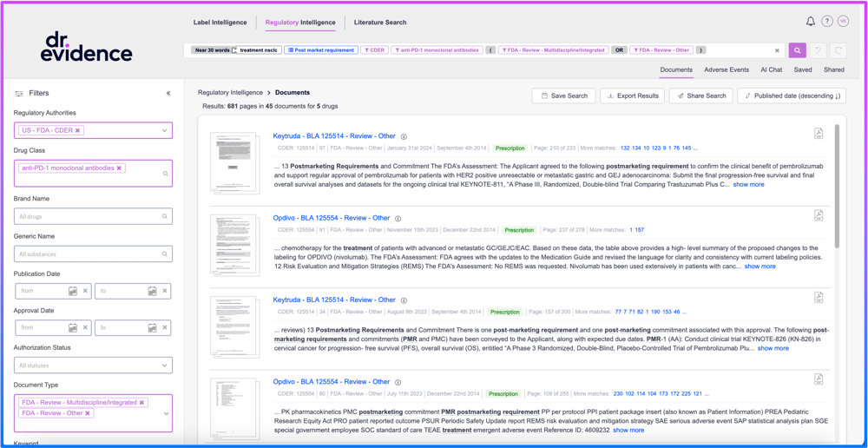The width and height of the screenshot is (868, 448).
Task: Go to match page 157 in Opdivo result
Action: (x=639, y=230)
